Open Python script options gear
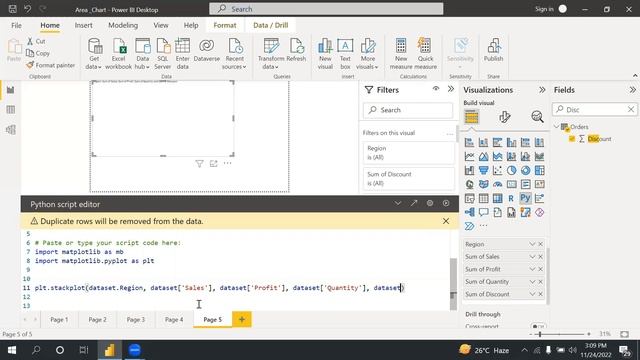The width and height of the screenshot is (640, 360). (x=430, y=203)
